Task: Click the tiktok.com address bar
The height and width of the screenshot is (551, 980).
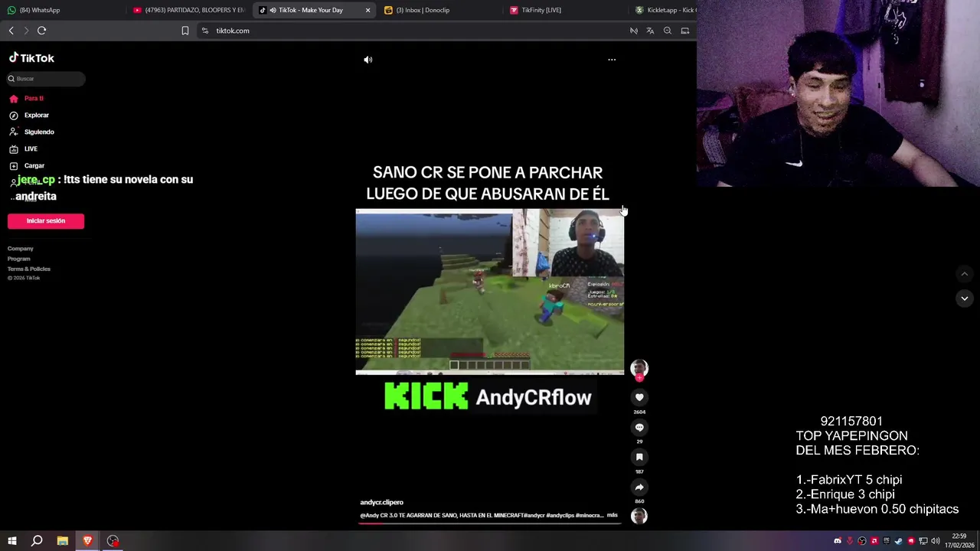Action: 413,31
